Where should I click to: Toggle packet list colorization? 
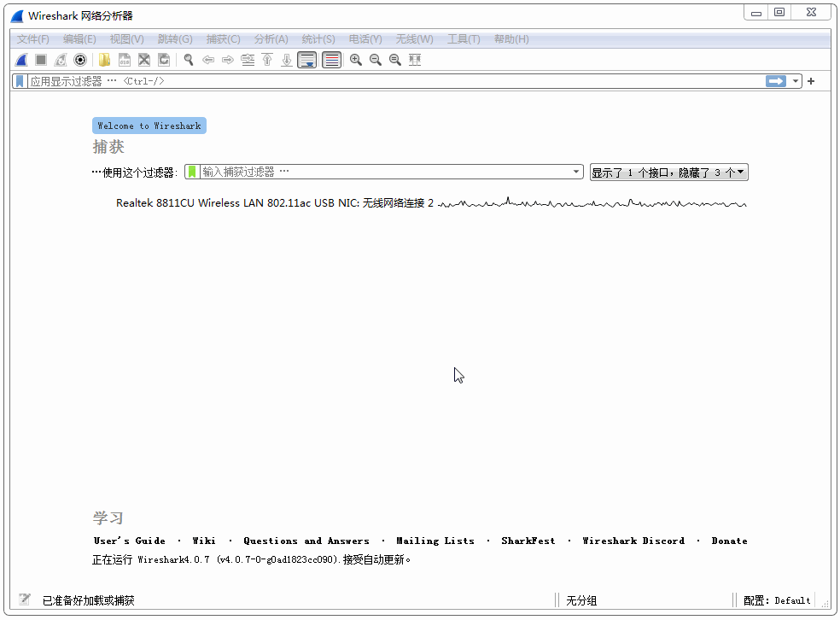pyautogui.click(x=331, y=60)
